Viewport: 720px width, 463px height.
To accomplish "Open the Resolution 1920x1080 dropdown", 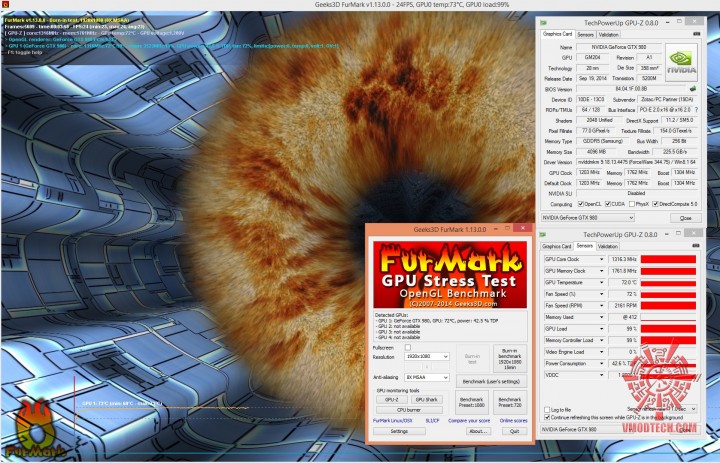I will [427, 356].
